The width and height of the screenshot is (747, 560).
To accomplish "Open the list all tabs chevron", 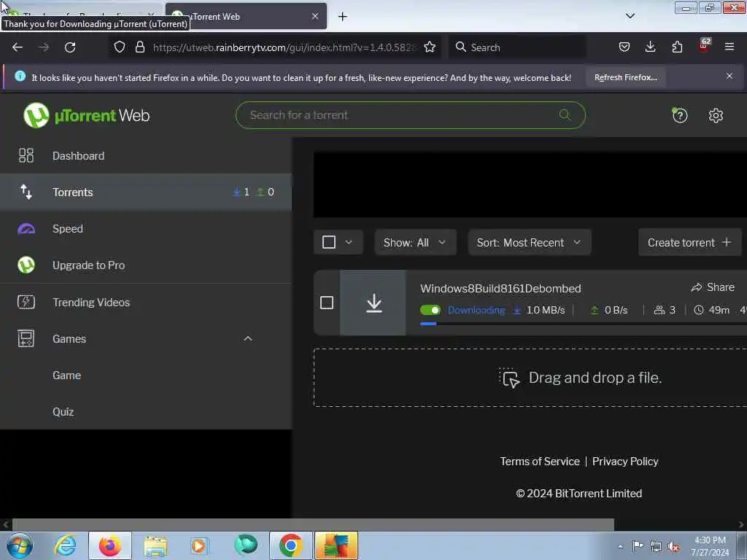I will (630, 16).
